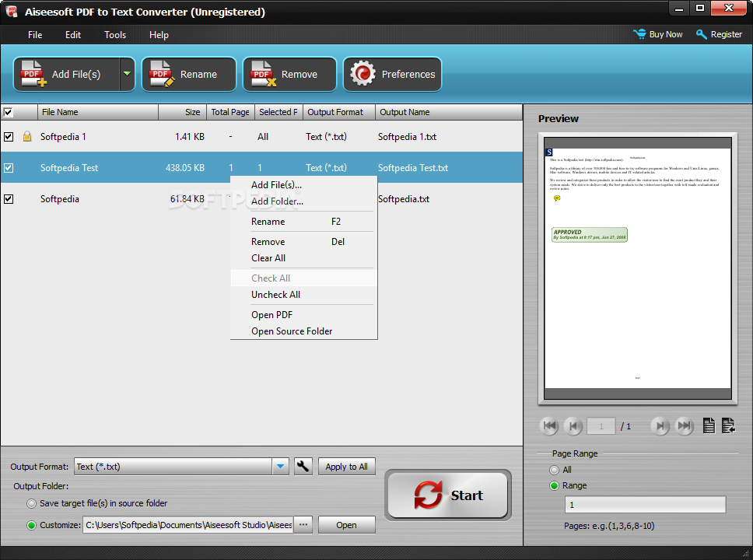Screen dimensions: 753x560
Task: Click the 438.05 KB size cell
Action: [185, 168]
